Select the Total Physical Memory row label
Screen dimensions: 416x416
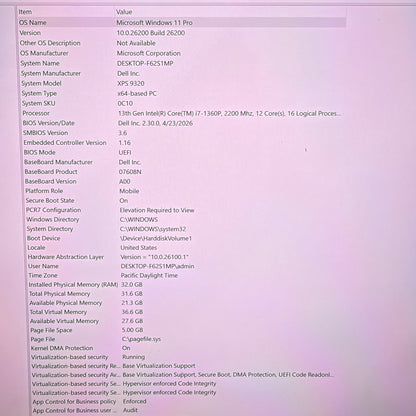(x=60, y=294)
